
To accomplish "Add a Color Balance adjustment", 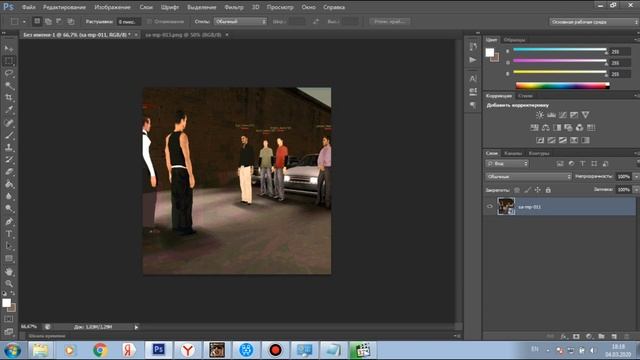I will [546, 128].
